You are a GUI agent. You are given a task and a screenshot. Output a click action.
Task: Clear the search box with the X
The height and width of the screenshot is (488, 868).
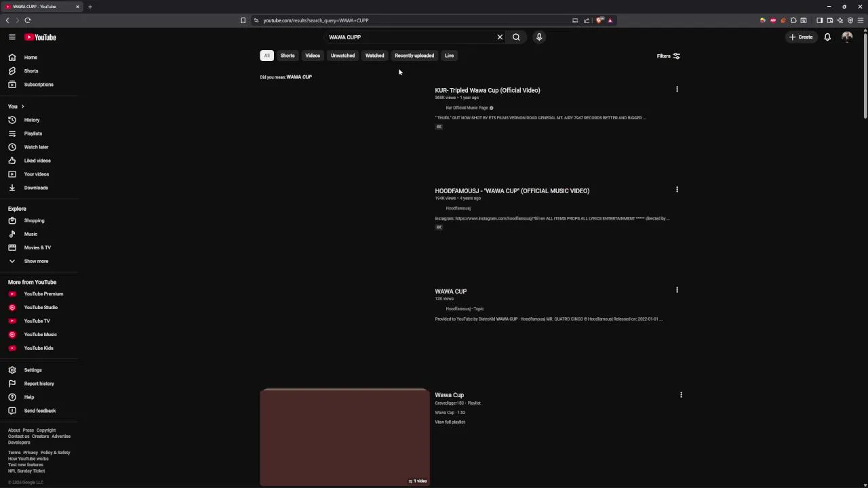[500, 37]
